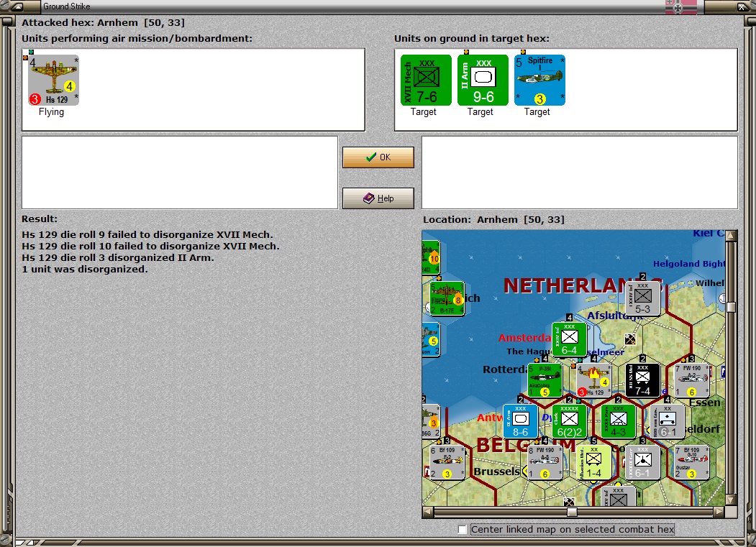This screenshot has width=756, height=547.
Task: Click the blue IX Arm 8-6 counter
Action: tap(520, 422)
